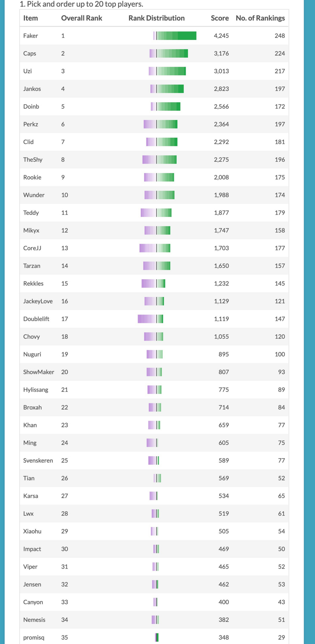Click the Score column header

(x=220, y=18)
